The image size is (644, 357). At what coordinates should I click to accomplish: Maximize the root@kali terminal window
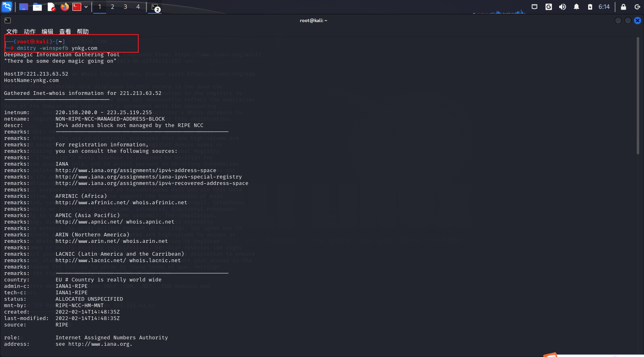[x=628, y=21]
